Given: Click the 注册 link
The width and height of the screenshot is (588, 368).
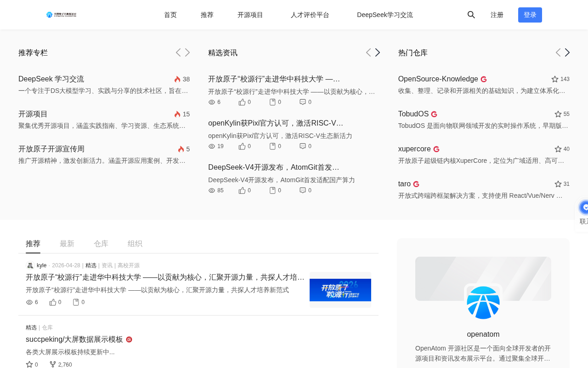Looking at the screenshot, I should tap(497, 15).
